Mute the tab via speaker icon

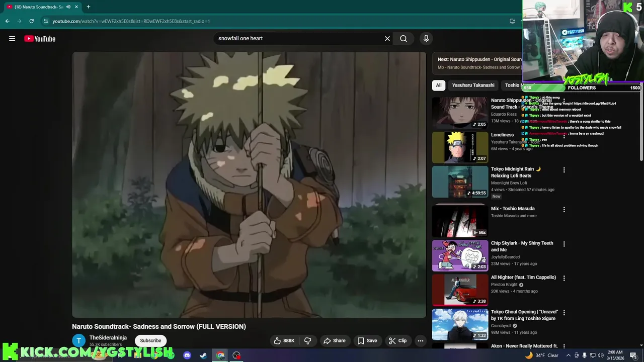point(68,7)
